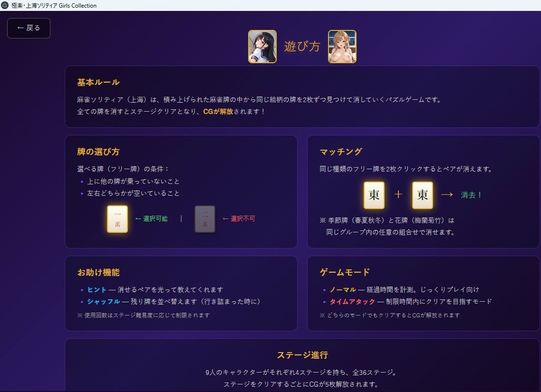Click the ← 戻る back button
Screen dimensions: 541x392
pyautogui.click(x=29, y=28)
